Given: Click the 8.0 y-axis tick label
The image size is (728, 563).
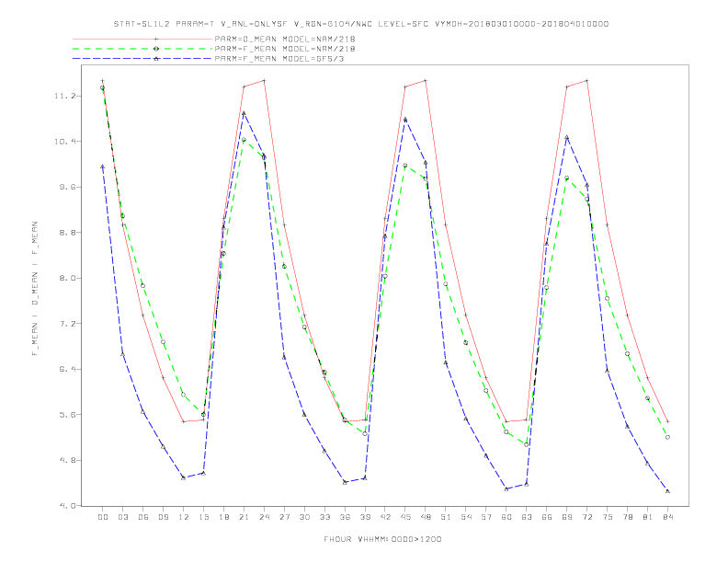Looking at the screenshot, I should 65,278.
